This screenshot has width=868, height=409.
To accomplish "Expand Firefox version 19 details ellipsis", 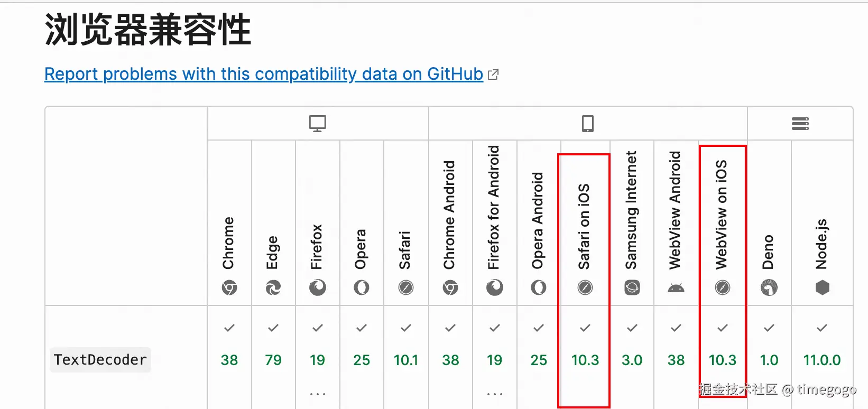I will coord(318,394).
